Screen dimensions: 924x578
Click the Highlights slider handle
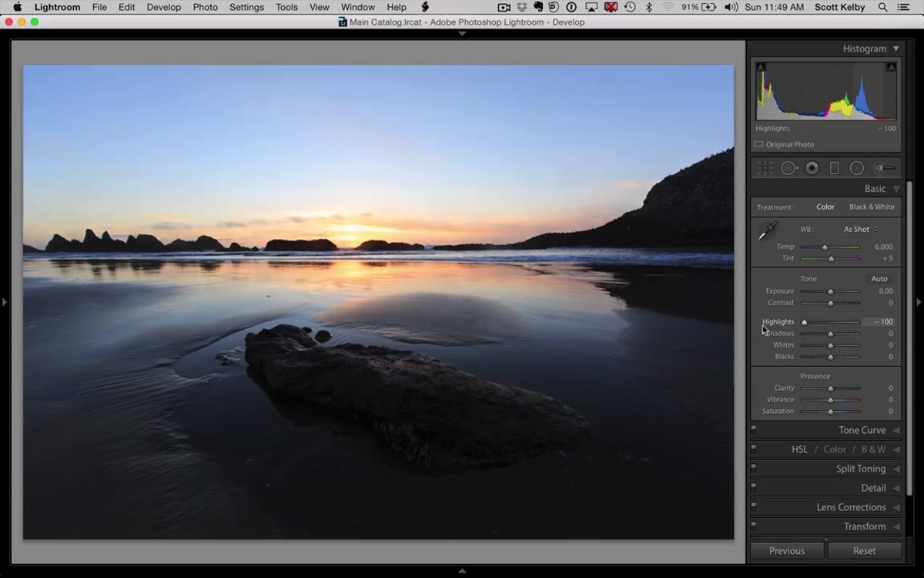[804, 322]
